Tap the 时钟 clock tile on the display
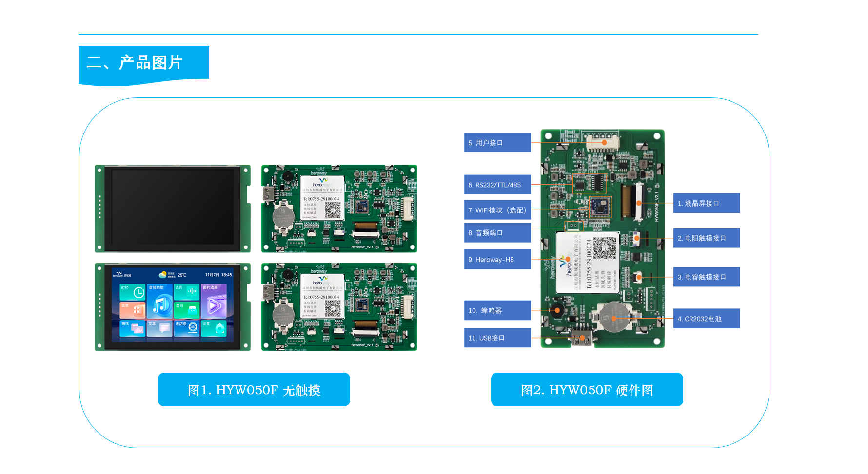Image resolution: width=868 pixels, height=474 pixels. pyautogui.click(x=132, y=292)
